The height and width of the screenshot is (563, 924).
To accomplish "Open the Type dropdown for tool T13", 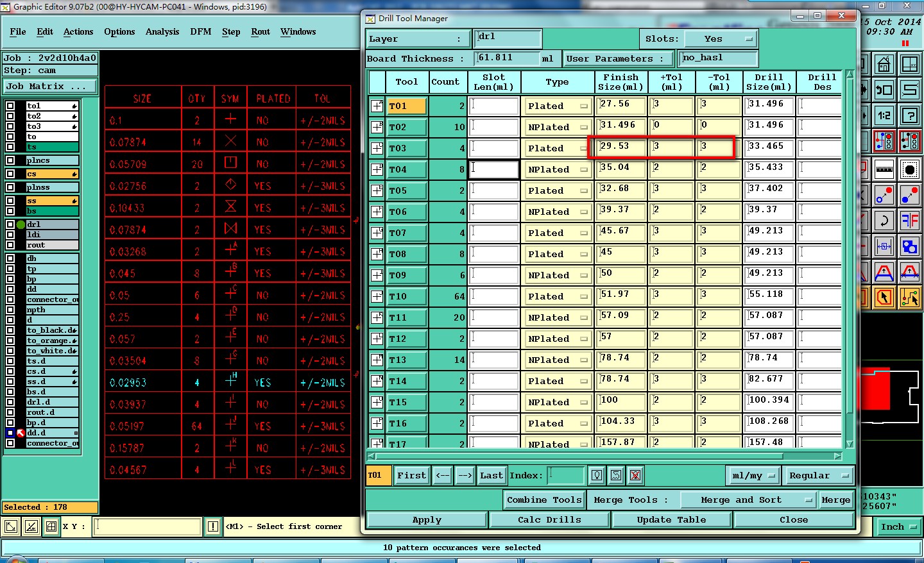I will pos(557,360).
